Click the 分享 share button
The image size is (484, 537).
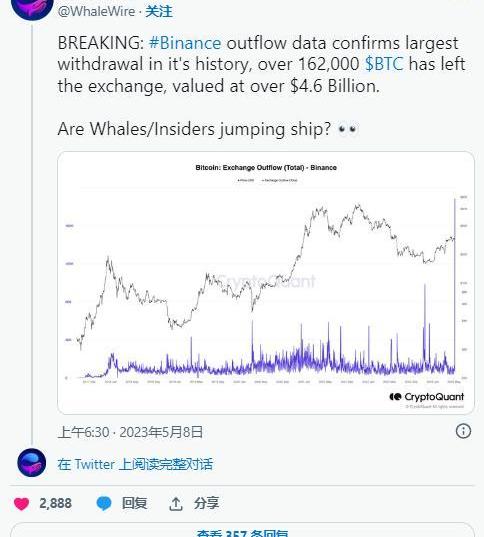[206, 503]
